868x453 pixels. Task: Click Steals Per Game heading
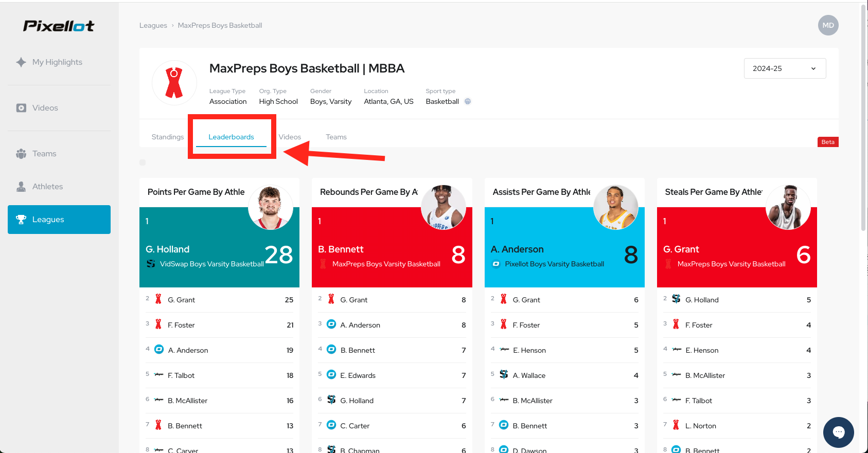pos(714,192)
